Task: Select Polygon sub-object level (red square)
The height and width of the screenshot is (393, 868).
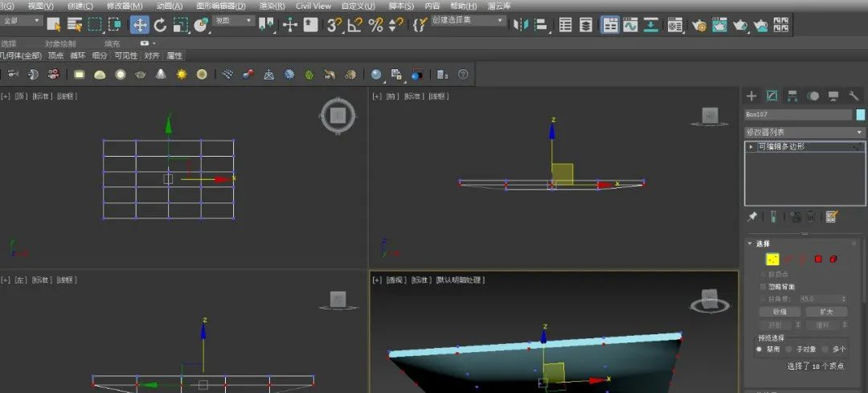Action: pyautogui.click(x=818, y=259)
